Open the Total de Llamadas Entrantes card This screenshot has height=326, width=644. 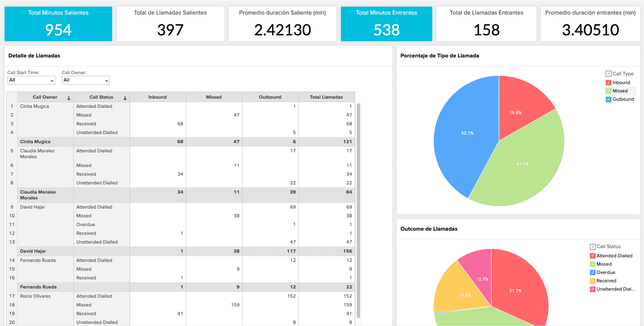(486, 24)
